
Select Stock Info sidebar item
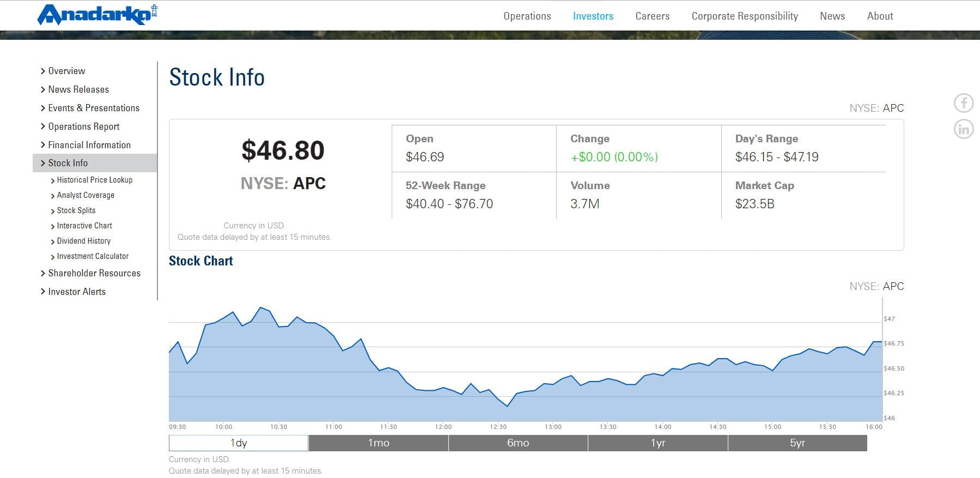click(95, 163)
